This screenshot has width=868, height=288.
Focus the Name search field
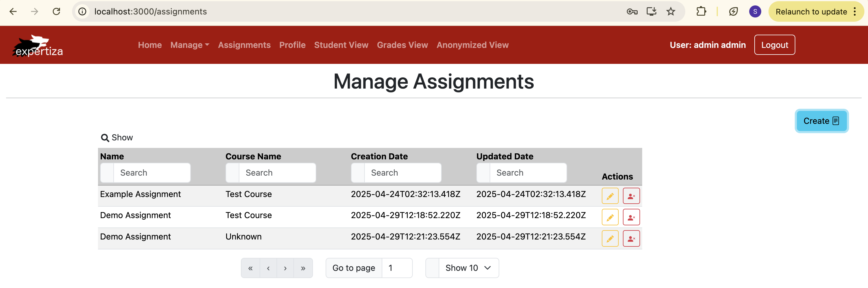152,173
